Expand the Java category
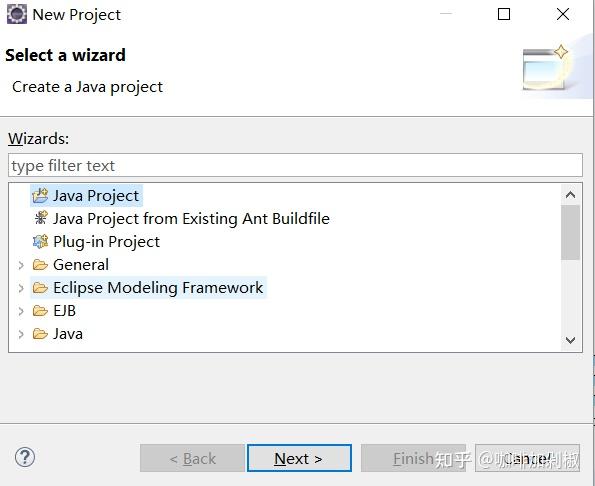 click(x=21, y=334)
